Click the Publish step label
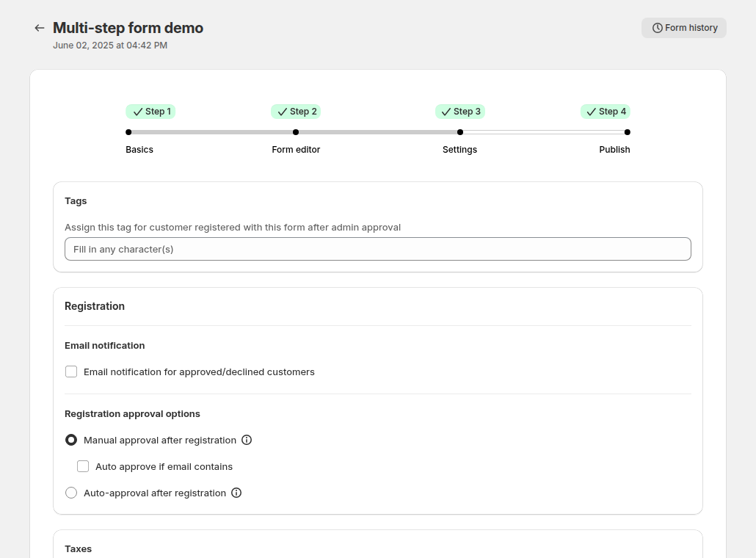The image size is (756, 558). coord(614,150)
